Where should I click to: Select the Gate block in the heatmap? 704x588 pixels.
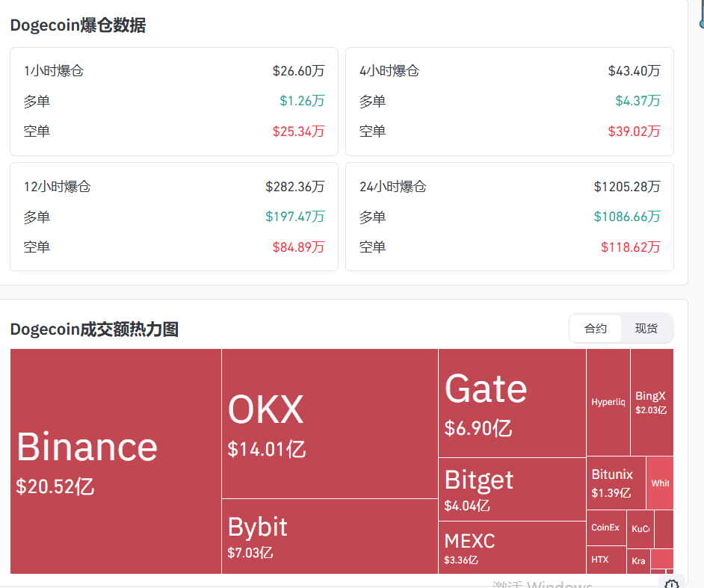pyautogui.click(x=512, y=403)
